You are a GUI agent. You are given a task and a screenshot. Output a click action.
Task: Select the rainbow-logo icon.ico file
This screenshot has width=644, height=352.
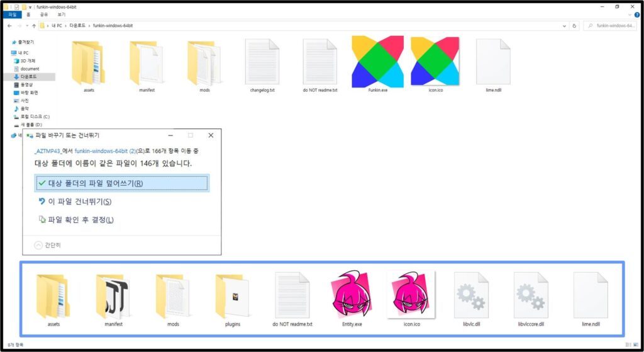(435, 64)
